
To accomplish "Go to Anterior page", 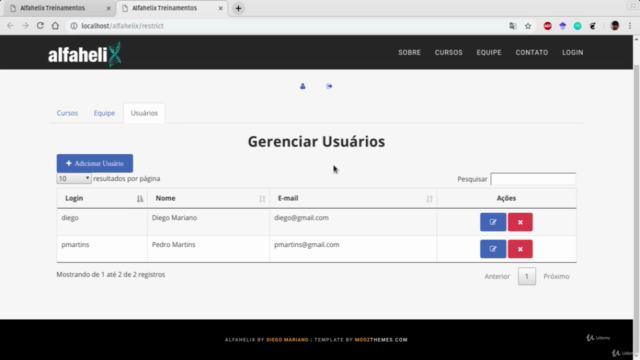I will [497, 276].
